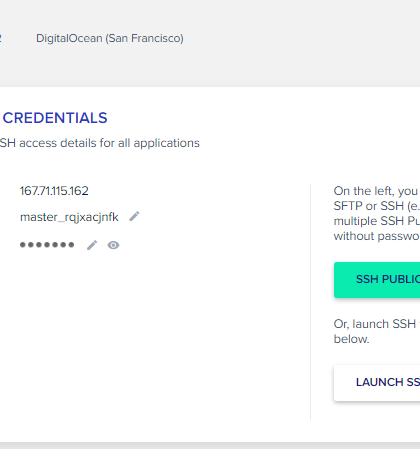Screen dimensions: 420x449
Task: Edit the masked password using pencil icon
Action: (x=92, y=245)
